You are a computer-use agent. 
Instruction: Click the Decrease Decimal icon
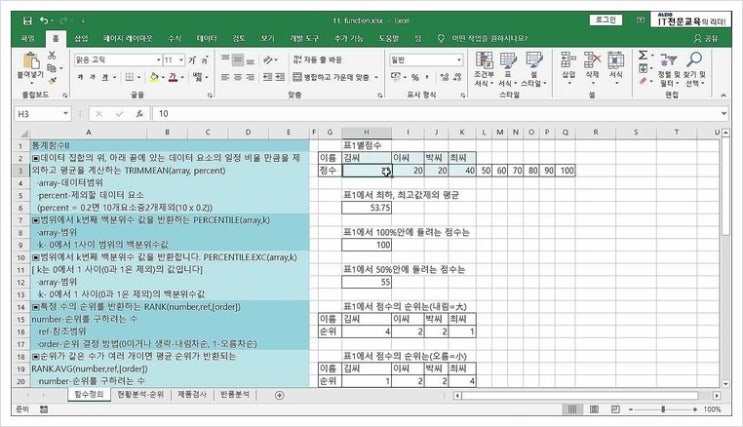457,77
